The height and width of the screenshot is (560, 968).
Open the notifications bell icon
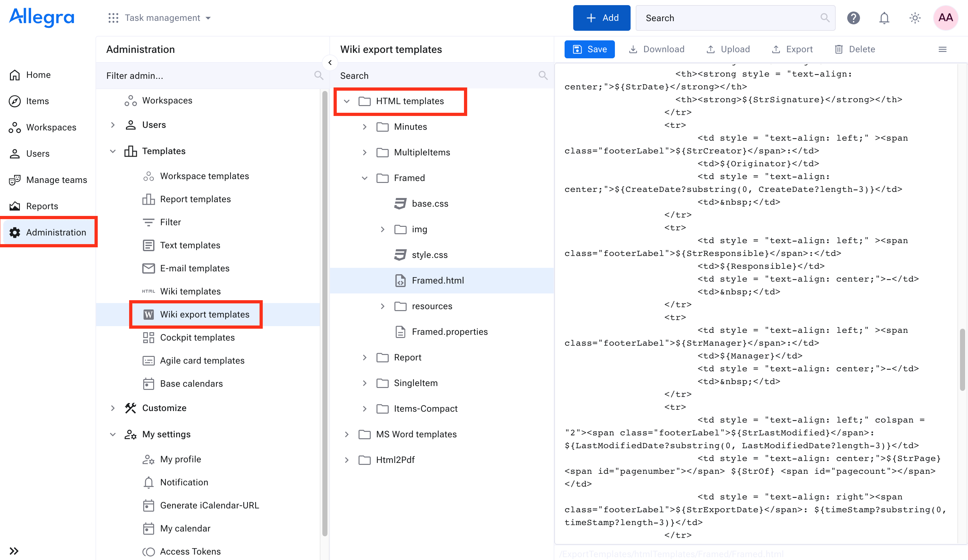(884, 18)
